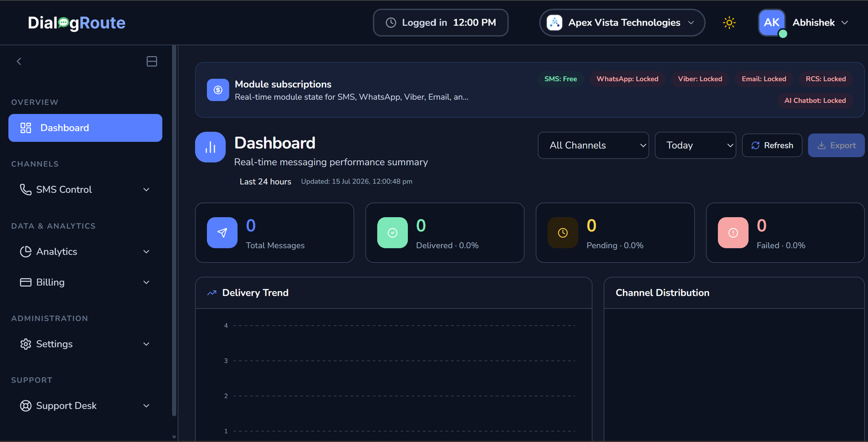Select Dashboard in the sidebar
The image size is (868, 442).
point(85,128)
